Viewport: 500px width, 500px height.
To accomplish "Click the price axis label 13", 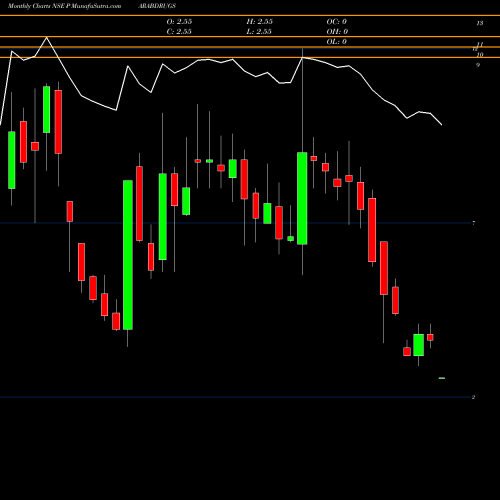I will tap(480, 23).
